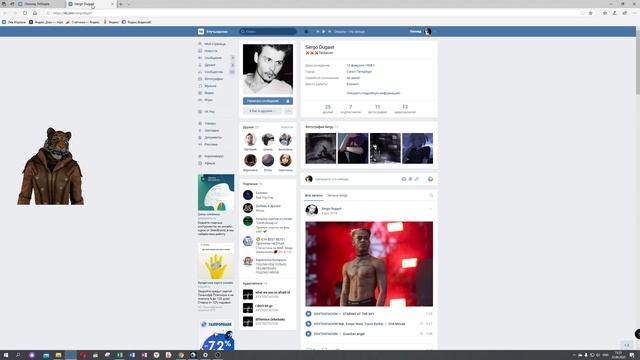The width and height of the screenshot is (640, 360).
Task: Attach audio via music note icon in post box
Action: (417, 179)
